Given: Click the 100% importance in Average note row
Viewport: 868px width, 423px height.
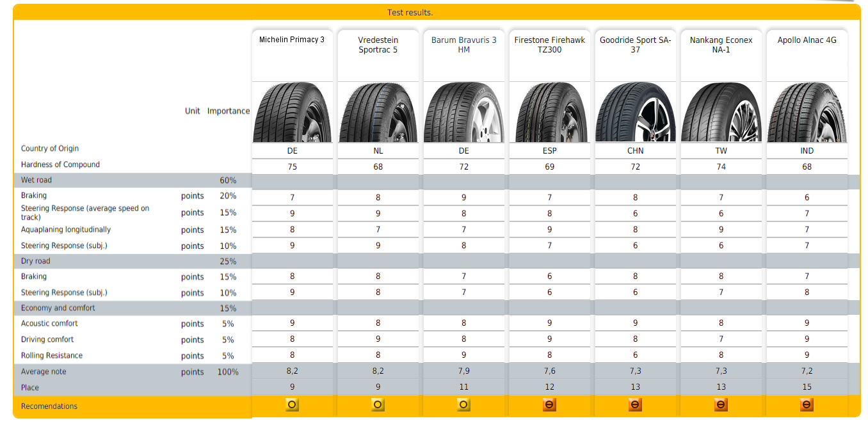Looking at the screenshot, I should tap(228, 372).
